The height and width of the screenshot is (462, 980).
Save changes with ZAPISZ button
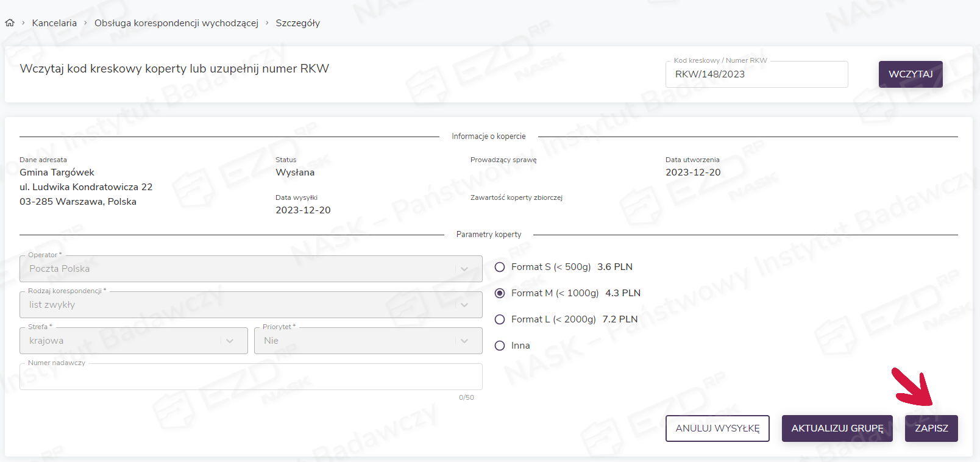[931, 428]
